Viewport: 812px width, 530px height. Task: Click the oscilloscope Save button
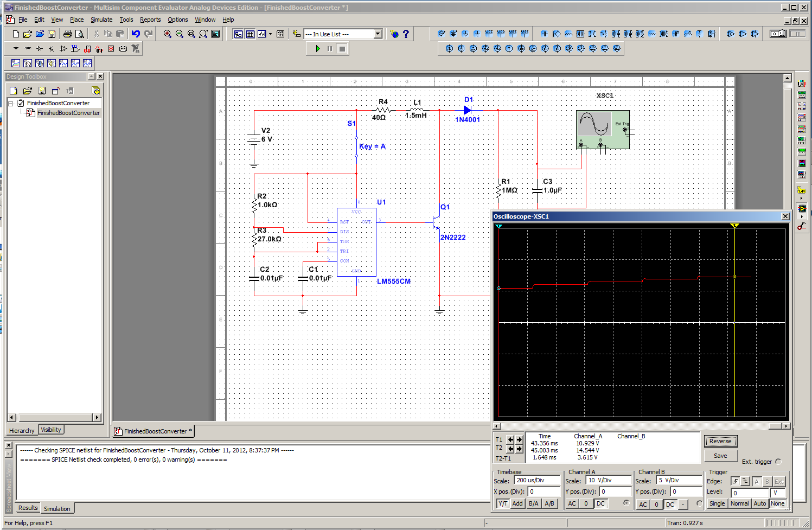720,456
